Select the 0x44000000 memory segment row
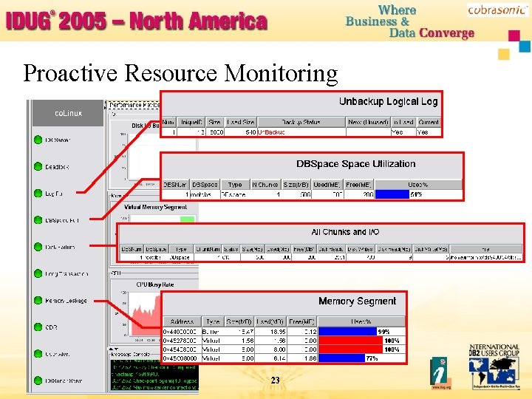 pyautogui.click(x=284, y=332)
